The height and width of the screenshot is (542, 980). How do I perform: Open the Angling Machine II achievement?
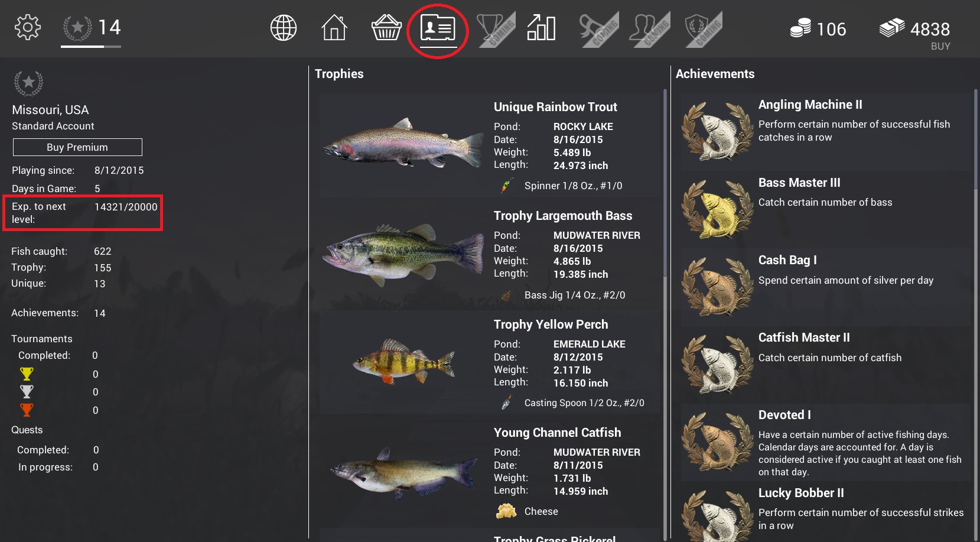[x=825, y=131]
